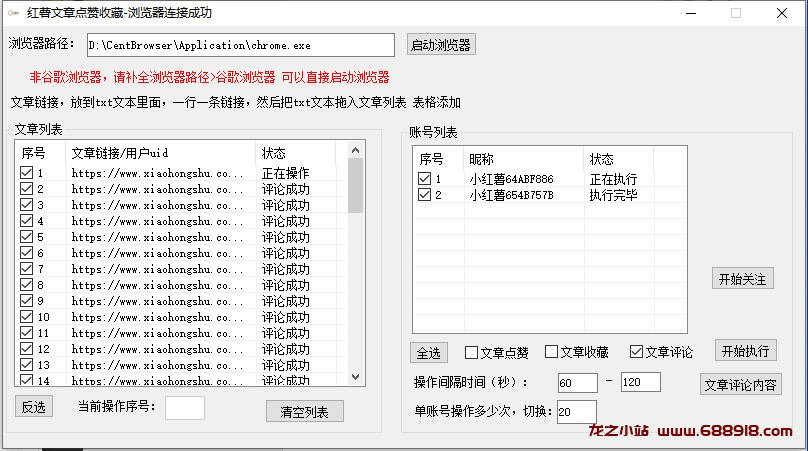Enable the 文章收藏 checkbox
Viewport: 808px width, 451px height.
[x=552, y=352]
